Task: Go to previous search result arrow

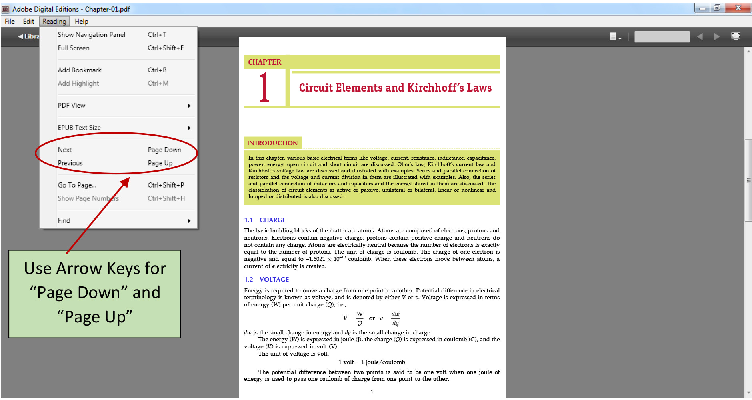Action: 700,36
